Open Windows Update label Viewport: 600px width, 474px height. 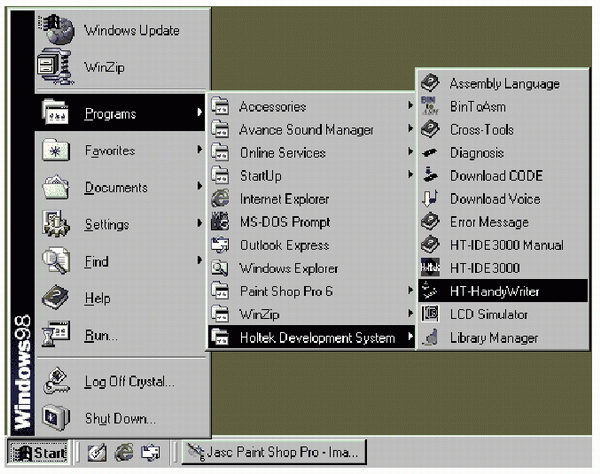click(132, 30)
